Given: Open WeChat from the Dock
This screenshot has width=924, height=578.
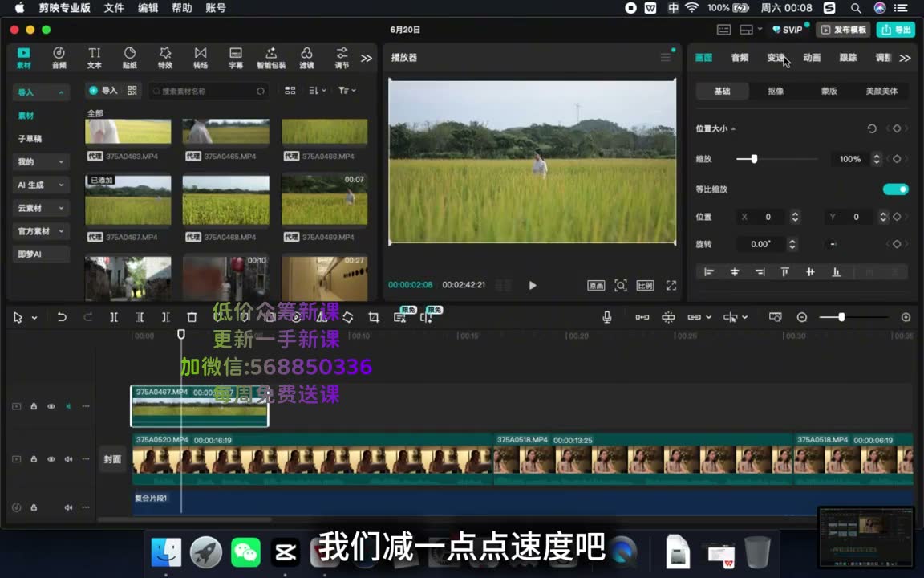Looking at the screenshot, I should (245, 552).
